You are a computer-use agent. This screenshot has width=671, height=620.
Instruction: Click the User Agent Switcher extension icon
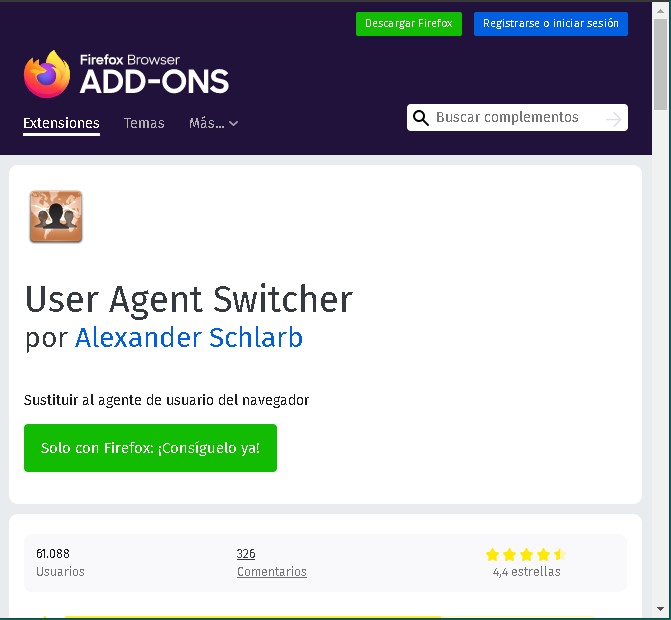(x=56, y=217)
